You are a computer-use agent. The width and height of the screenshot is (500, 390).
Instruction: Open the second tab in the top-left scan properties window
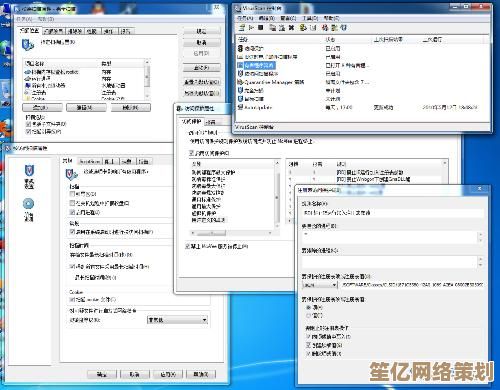[x=54, y=31]
